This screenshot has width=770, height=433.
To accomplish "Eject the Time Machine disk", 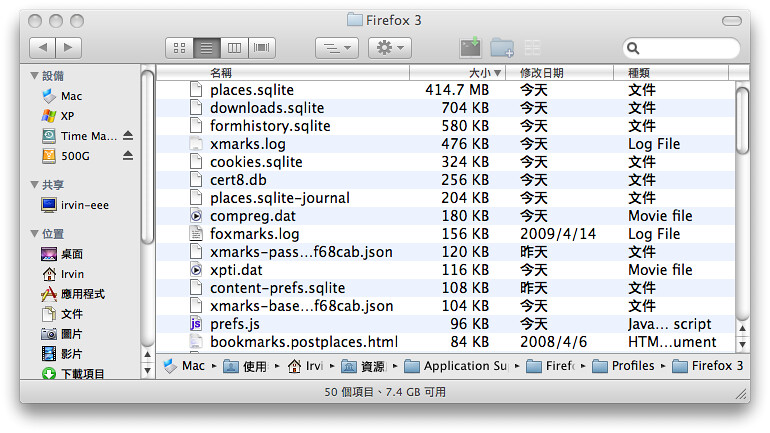I will pyautogui.click(x=128, y=135).
